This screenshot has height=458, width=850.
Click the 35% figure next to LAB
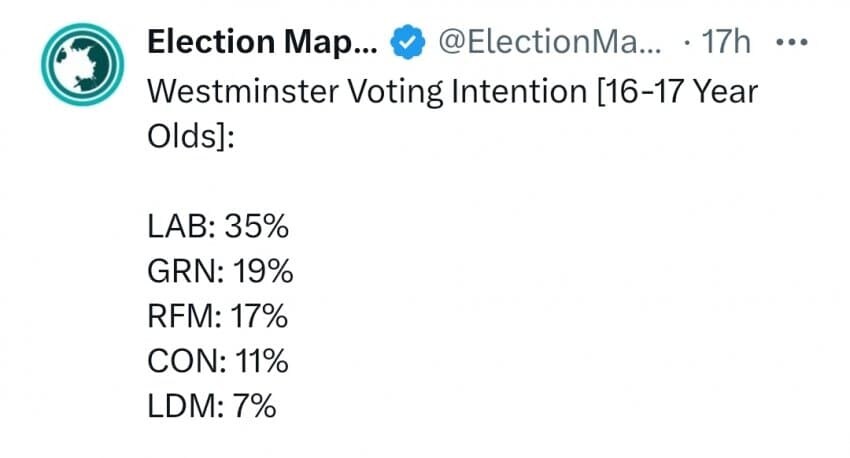[256, 226]
